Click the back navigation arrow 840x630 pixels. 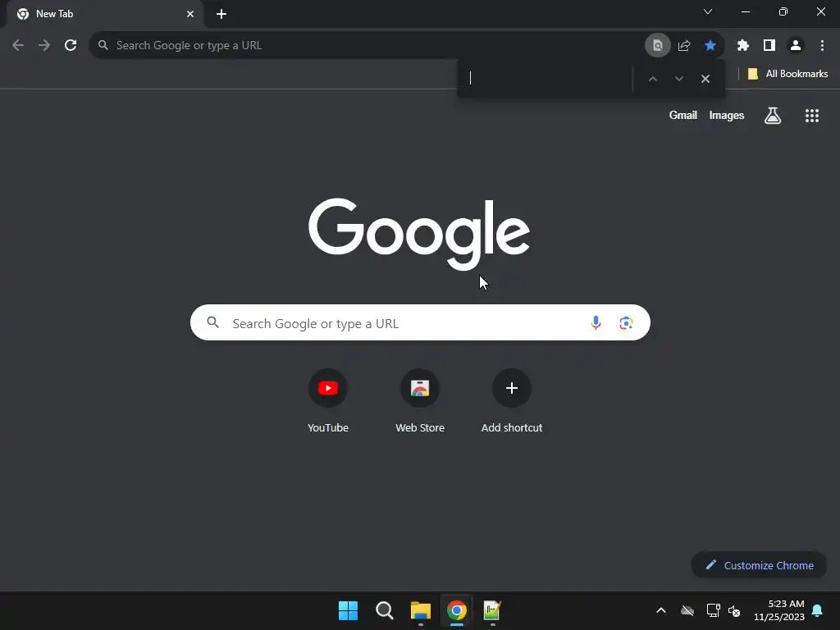[x=18, y=46]
